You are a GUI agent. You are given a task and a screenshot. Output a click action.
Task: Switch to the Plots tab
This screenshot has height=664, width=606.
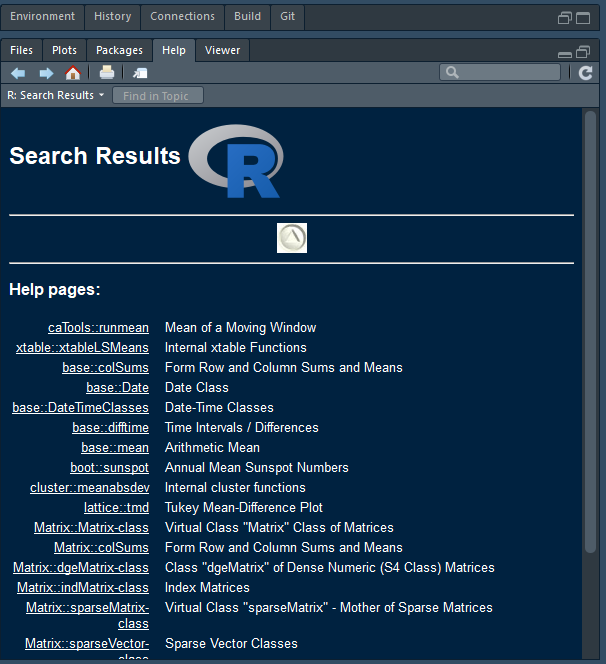click(x=64, y=50)
